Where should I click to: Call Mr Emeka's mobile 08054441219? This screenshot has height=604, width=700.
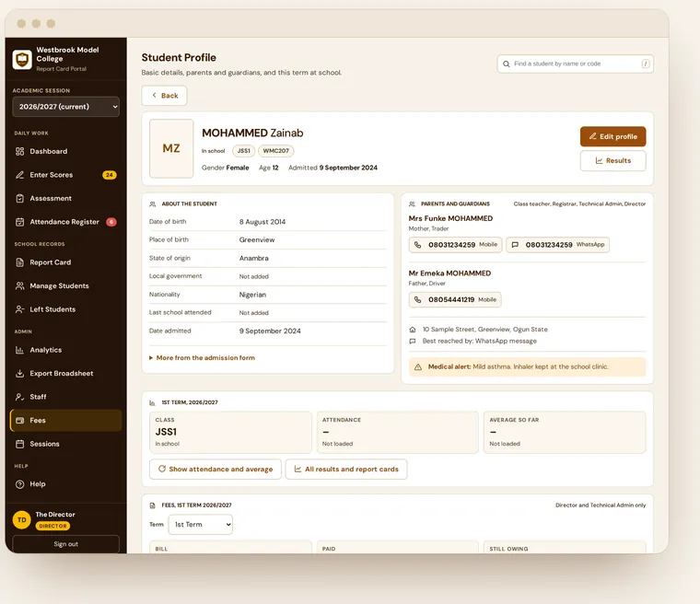455,299
